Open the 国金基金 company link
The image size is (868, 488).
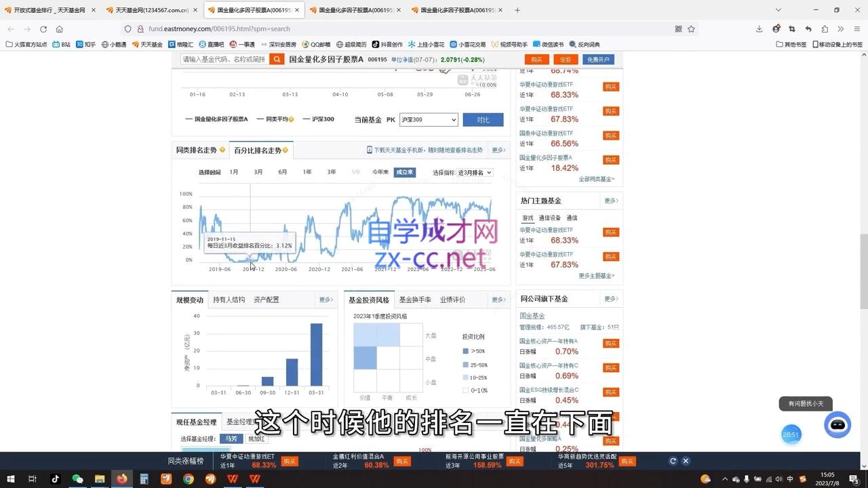click(532, 316)
